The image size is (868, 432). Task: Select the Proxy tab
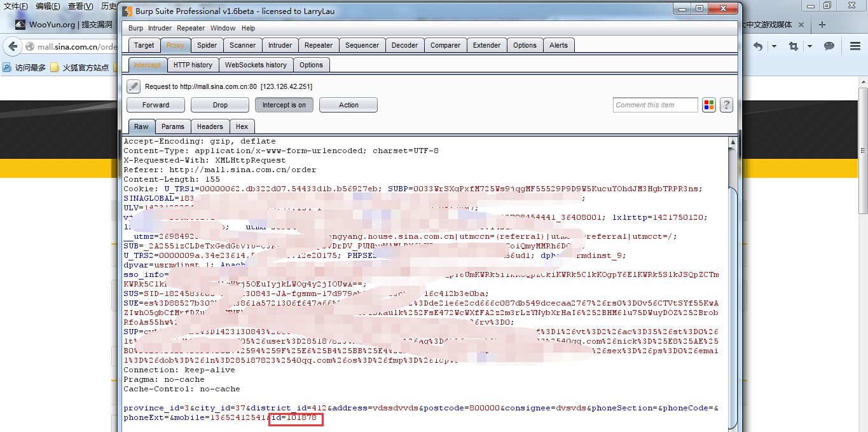coord(175,45)
